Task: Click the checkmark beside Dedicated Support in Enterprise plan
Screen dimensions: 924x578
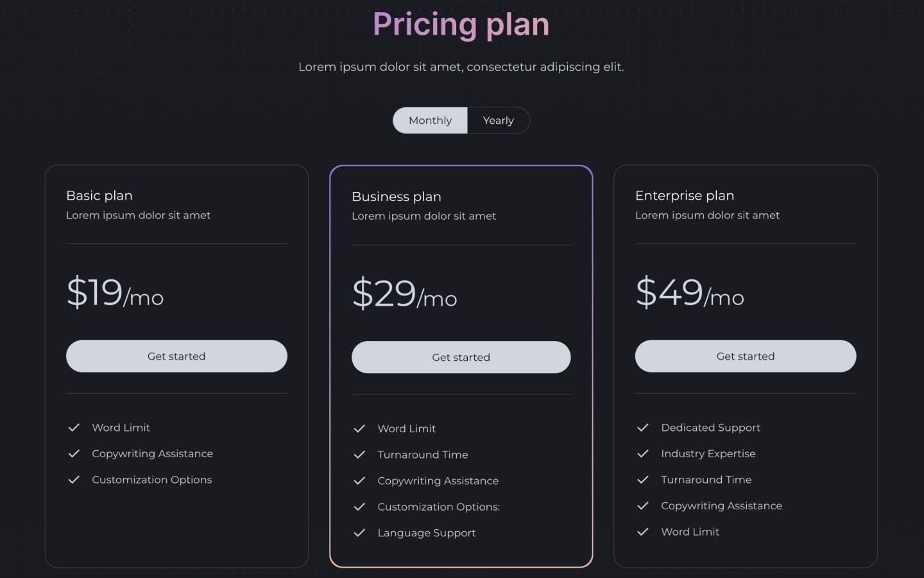Action: pos(643,427)
